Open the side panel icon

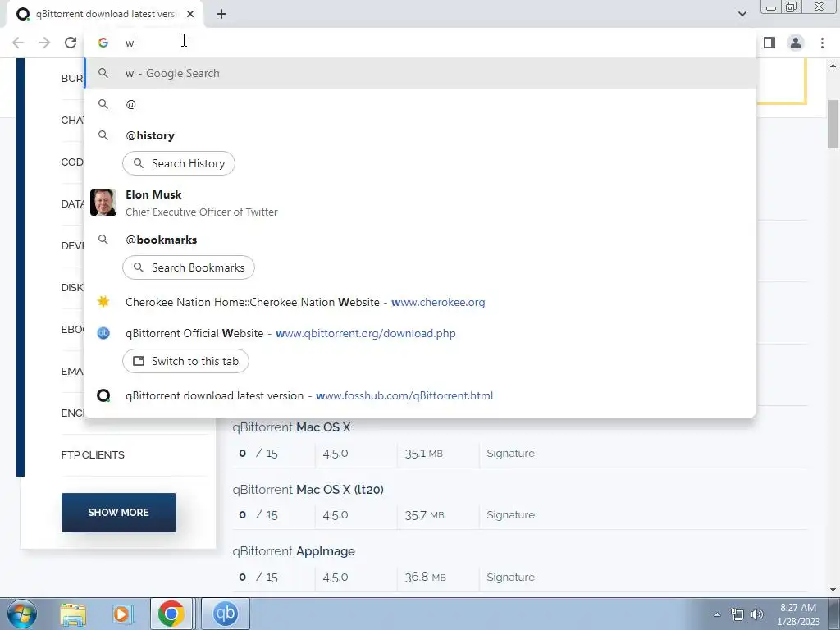pyautogui.click(x=769, y=43)
